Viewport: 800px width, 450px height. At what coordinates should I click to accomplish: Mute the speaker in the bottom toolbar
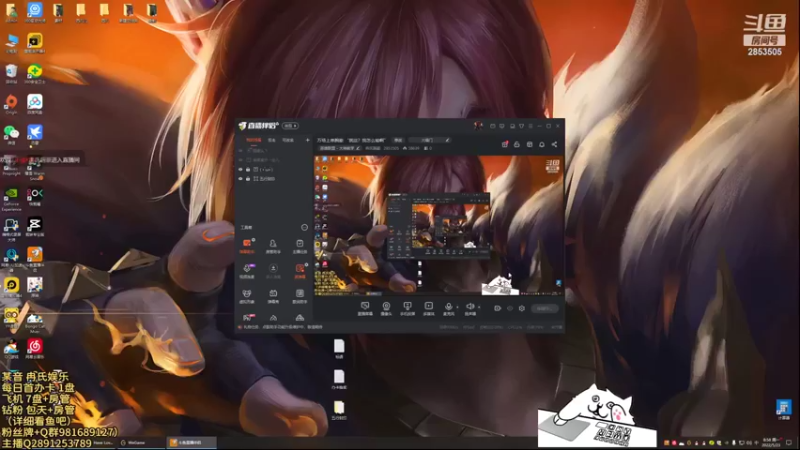point(470,308)
